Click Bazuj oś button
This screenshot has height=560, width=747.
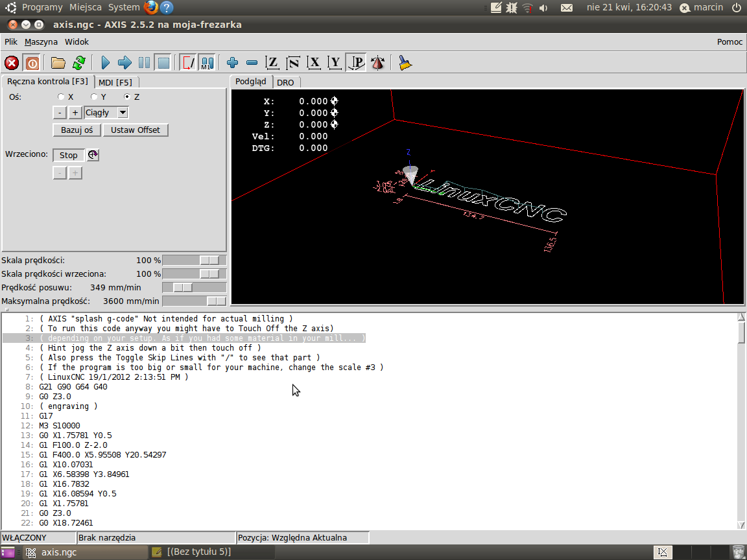[x=77, y=130]
